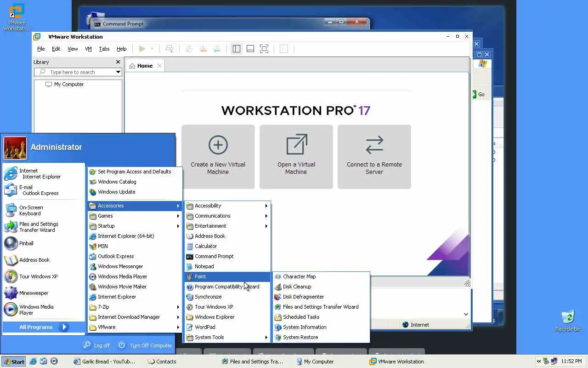The image size is (588, 368).
Task: Click Open a Virtual Machine
Action: coord(296,157)
